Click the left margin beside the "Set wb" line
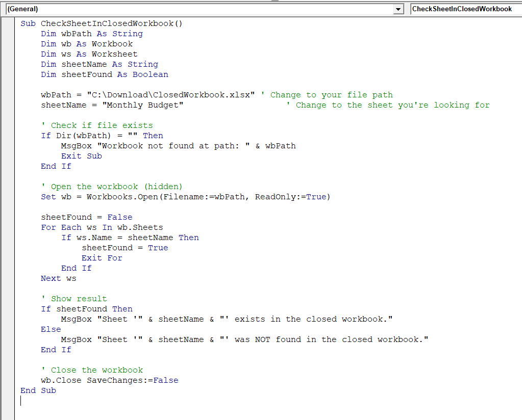This screenshot has height=420, width=522. 8,197
